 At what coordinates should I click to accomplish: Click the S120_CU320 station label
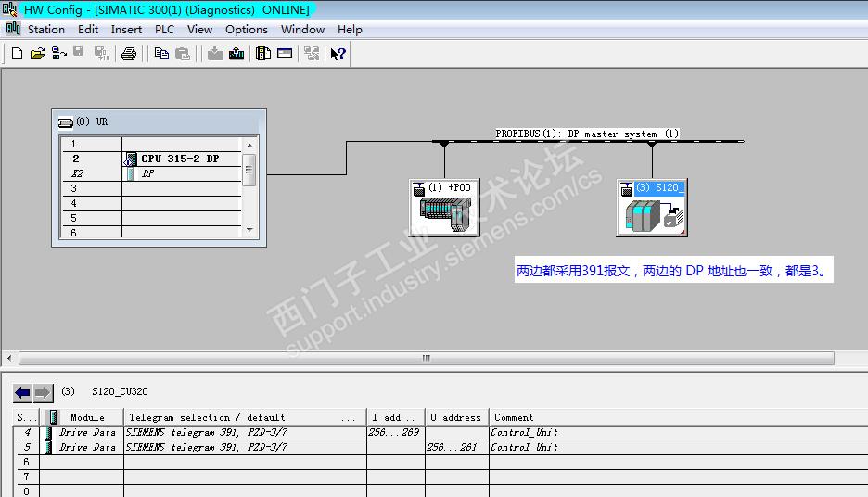(120, 391)
